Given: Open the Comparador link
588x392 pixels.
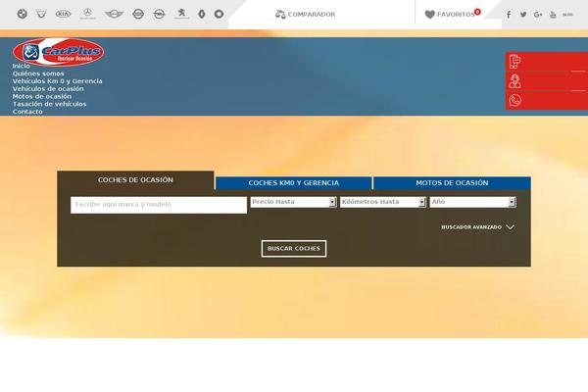Looking at the screenshot, I should click(312, 15).
